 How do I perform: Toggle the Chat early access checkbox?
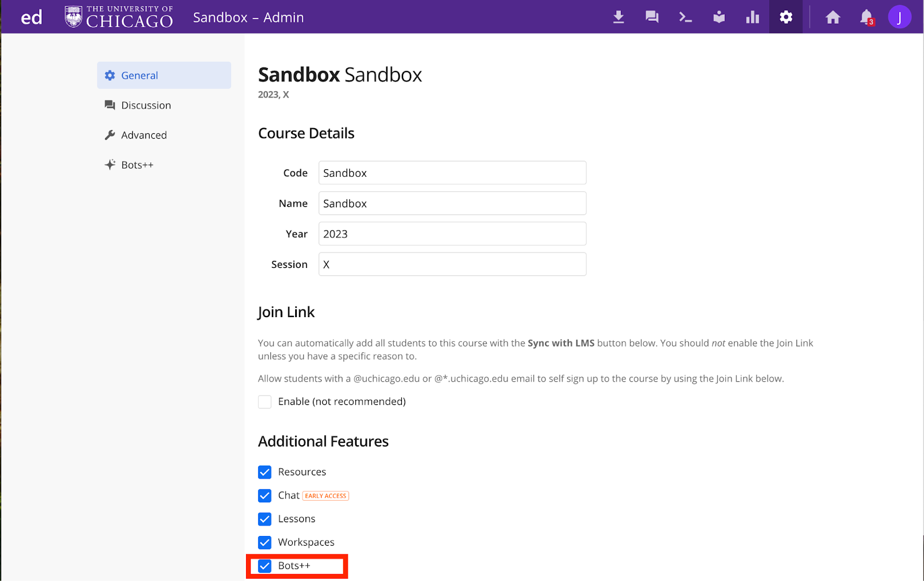pos(264,496)
